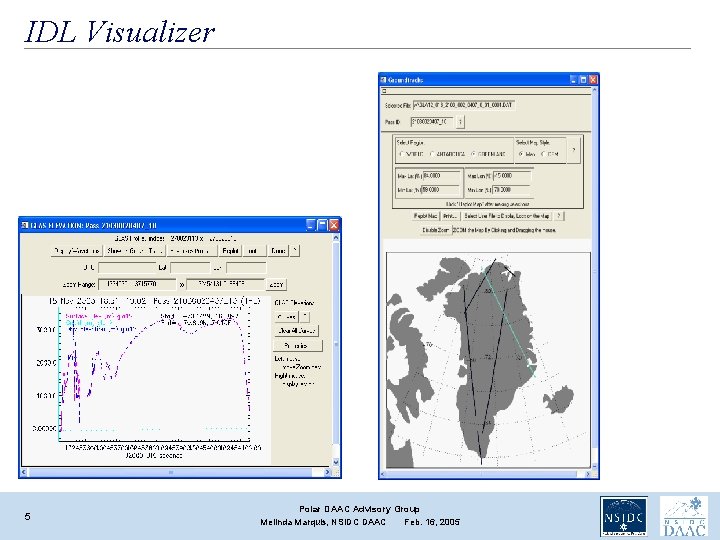Screen dimensions: 720x540
Task: Open the Curves dropdown arrow
Action: tap(305, 317)
